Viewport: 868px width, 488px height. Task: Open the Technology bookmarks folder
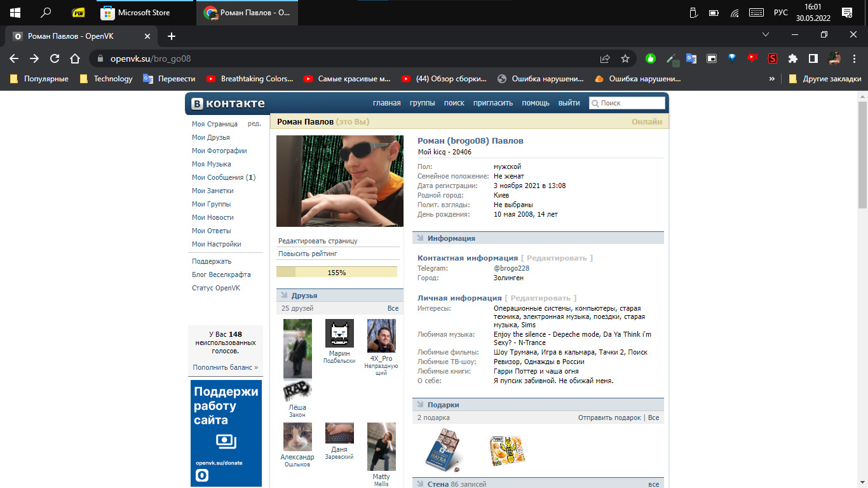[x=106, y=79]
